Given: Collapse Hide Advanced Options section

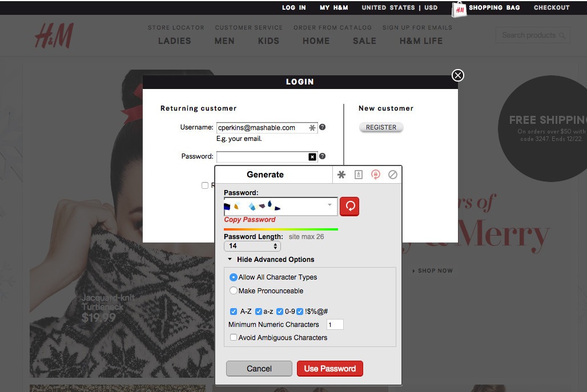Looking at the screenshot, I should [230, 260].
